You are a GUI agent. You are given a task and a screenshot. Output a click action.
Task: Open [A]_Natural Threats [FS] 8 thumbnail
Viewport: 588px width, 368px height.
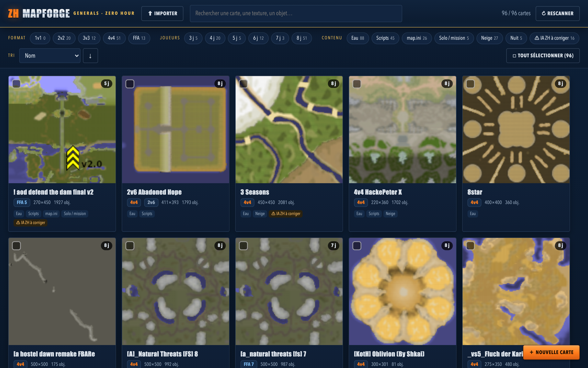tap(176, 291)
